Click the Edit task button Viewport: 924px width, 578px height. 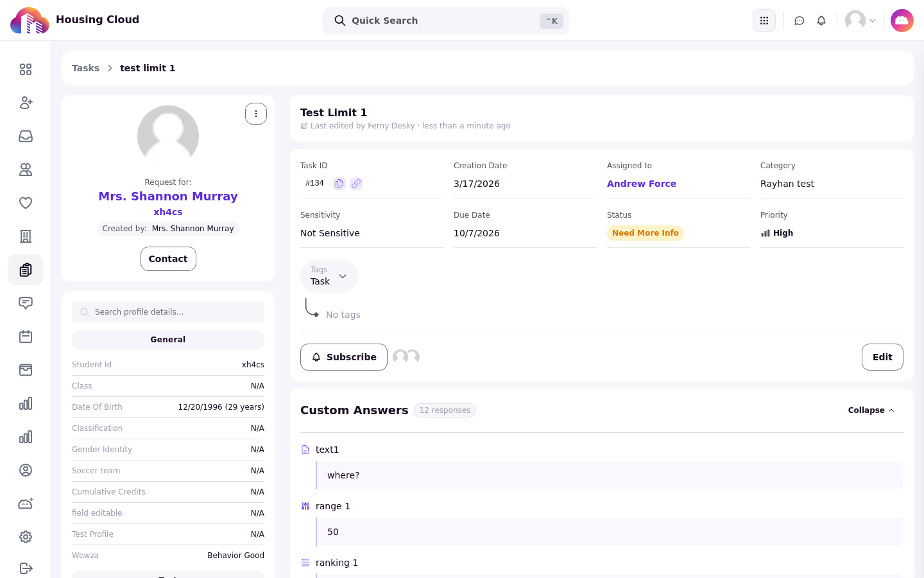882,357
